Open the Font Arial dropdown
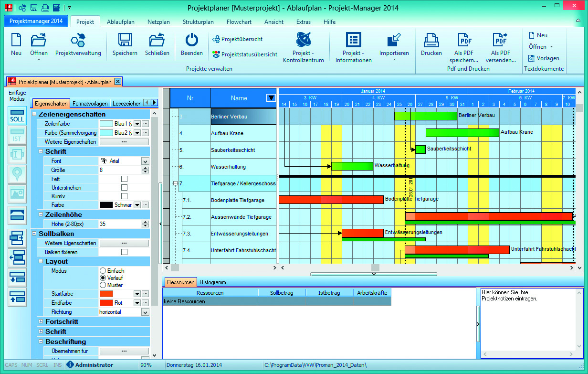This screenshot has height=374, width=588. [145, 161]
